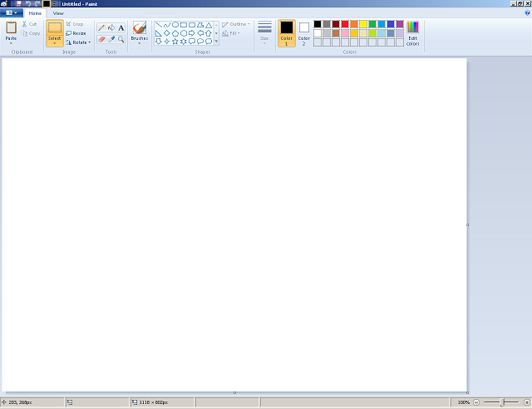532x409 pixels.
Task: Click the Copy button
Action: coord(31,33)
